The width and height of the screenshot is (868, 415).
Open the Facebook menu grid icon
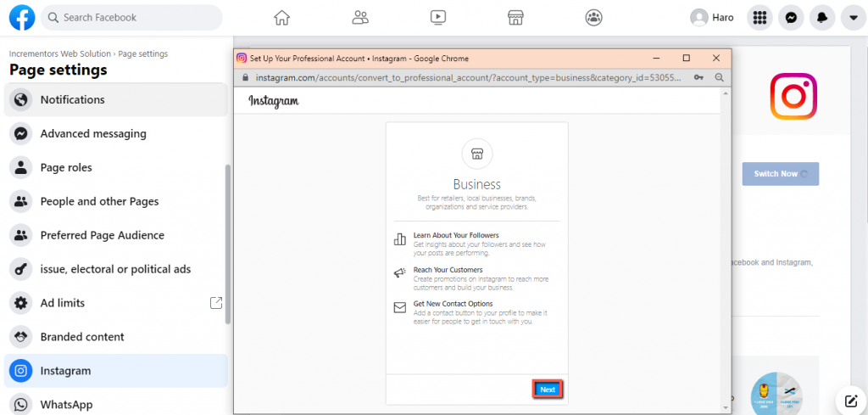pyautogui.click(x=760, y=18)
